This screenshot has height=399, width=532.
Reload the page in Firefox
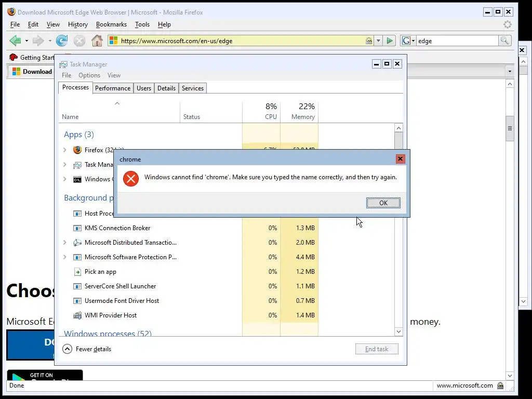click(x=62, y=41)
